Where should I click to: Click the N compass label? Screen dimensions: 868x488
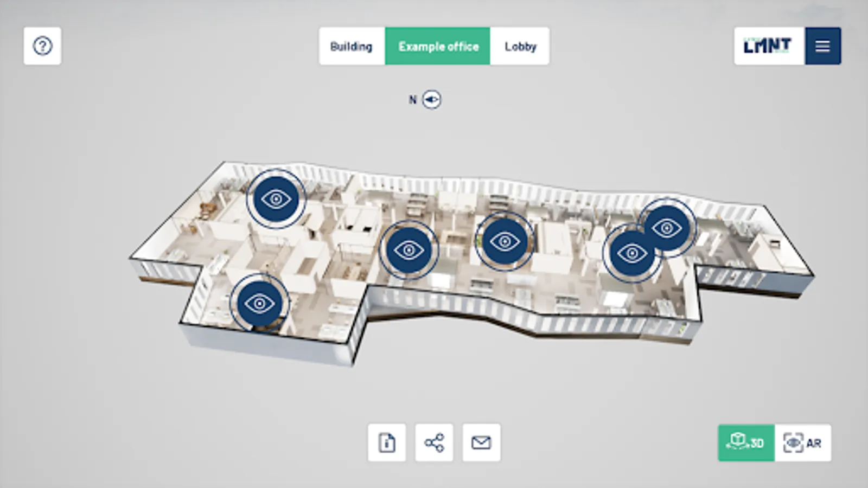[x=413, y=100]
